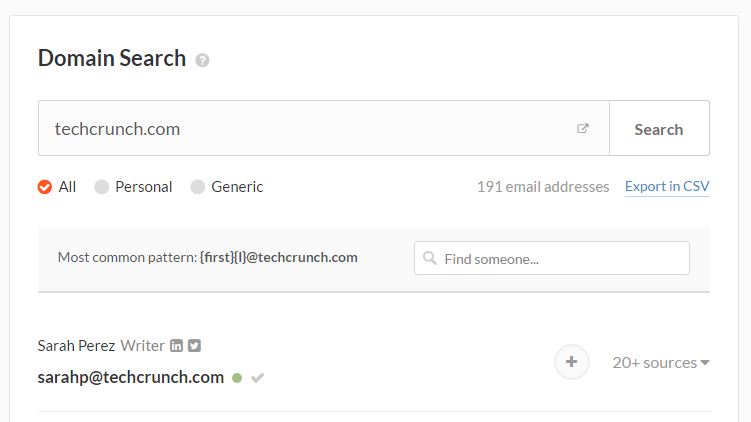
Task: Focus the techcrunch.com domain input field
Action: tap(324, 128)
